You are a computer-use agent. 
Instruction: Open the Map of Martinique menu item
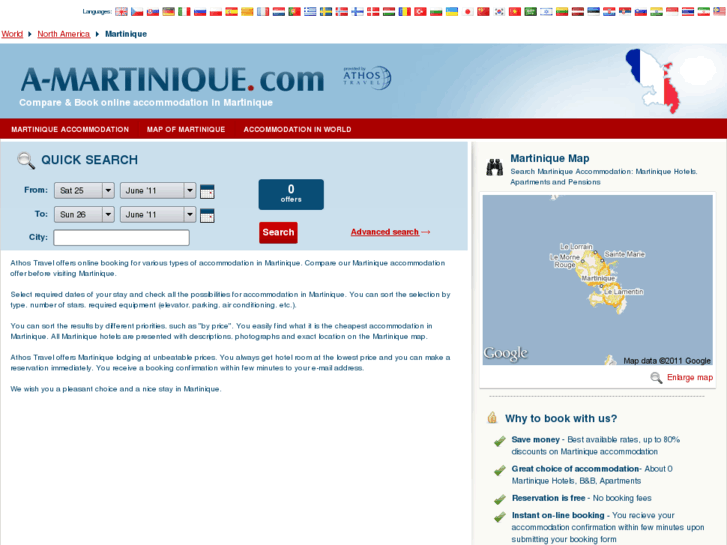[186, 129]
